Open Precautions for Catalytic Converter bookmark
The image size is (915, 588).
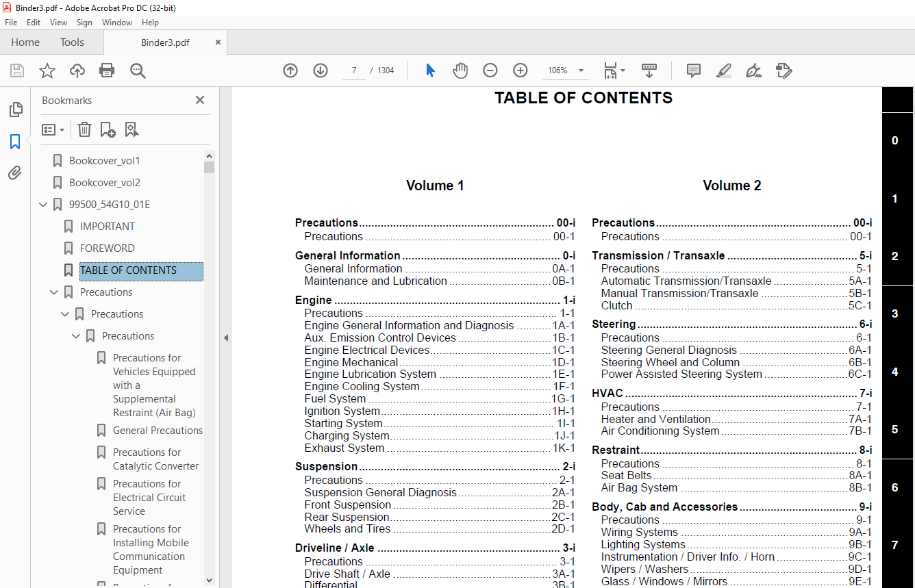156,459
